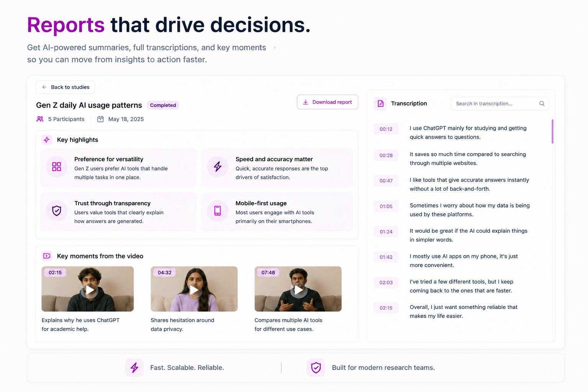Click the Back to studies button
Screen dimensions: 588x392
tap(65, 87)
